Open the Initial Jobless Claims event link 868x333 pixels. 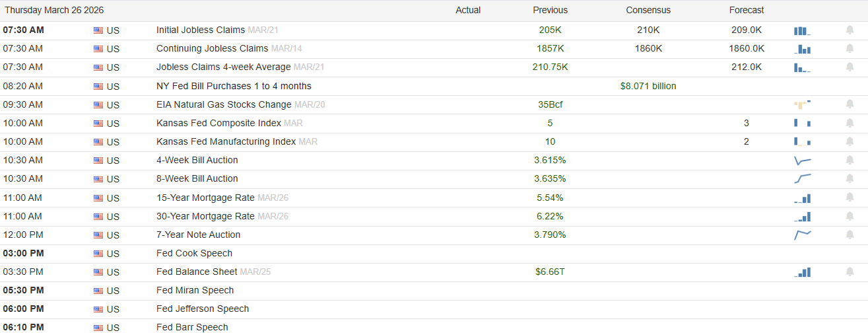pos(200,30)
